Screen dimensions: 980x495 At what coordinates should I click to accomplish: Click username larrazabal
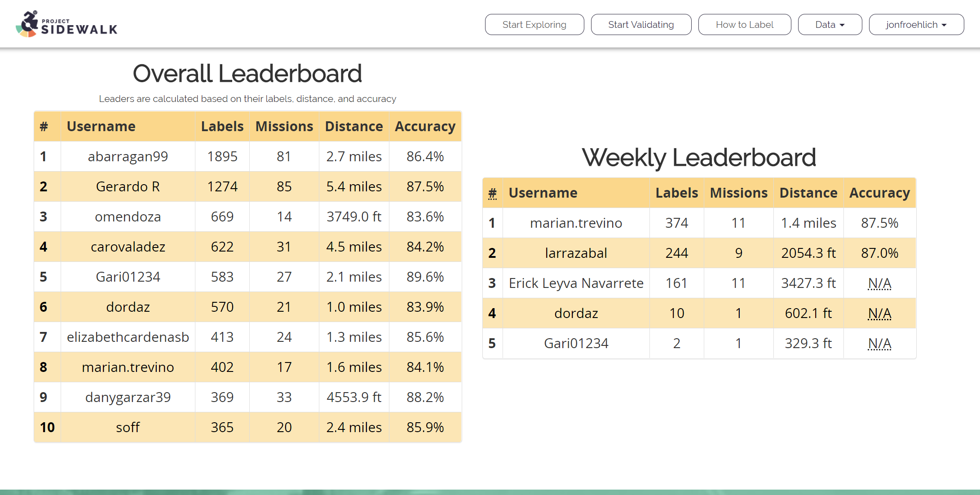click(576, 253)
